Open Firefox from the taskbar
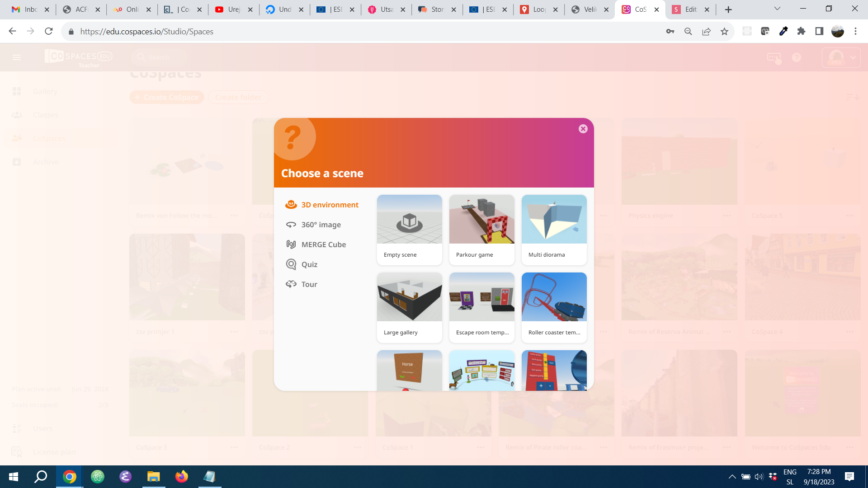868x488 pixels. point(181,476)
